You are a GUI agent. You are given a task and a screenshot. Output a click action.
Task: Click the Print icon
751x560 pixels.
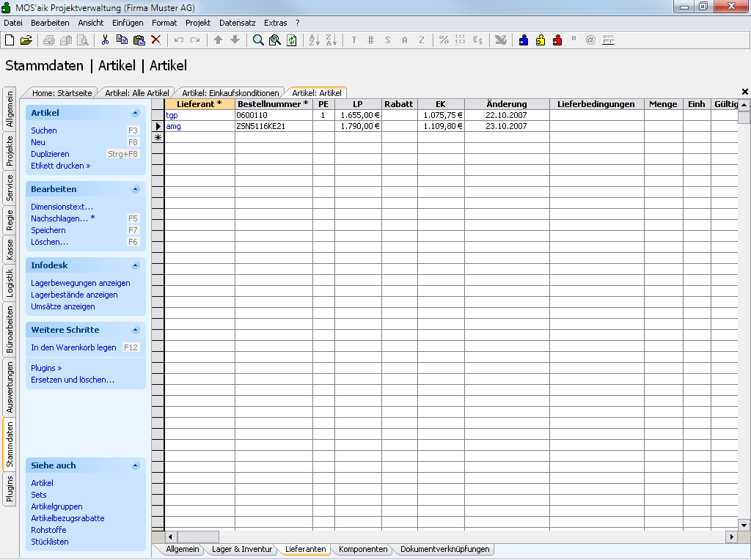pos(49,40)
